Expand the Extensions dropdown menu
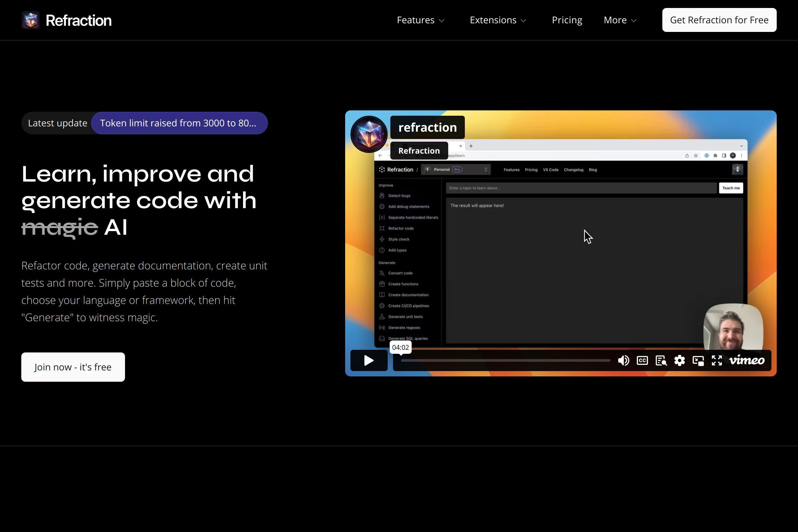 [x=498, y=20]
